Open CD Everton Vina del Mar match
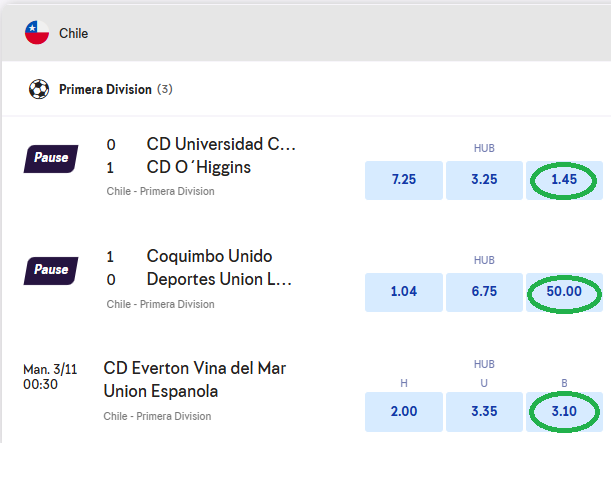The height and width of the screenshot is (483, 611). [194, 368]
